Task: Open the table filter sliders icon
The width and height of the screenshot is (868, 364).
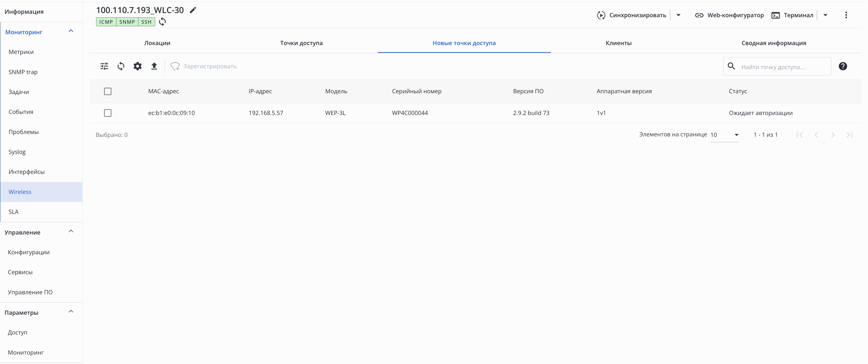Action: (x=104, y=66)
